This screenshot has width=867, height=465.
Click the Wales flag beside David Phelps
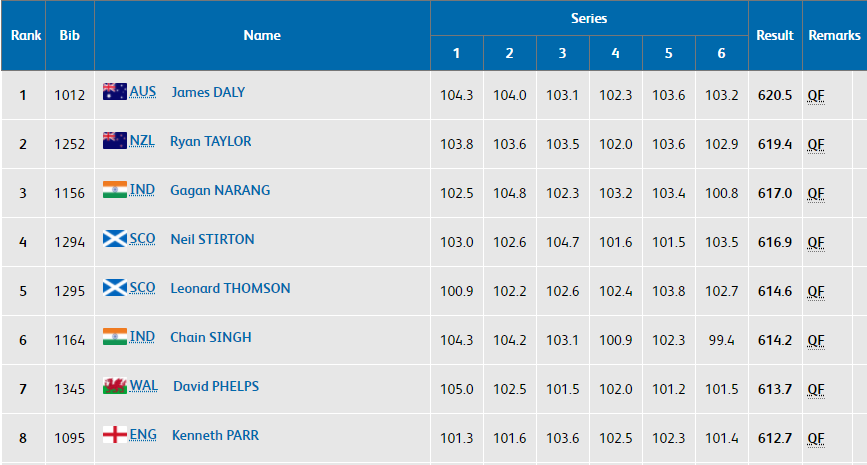tap(115, 386)
